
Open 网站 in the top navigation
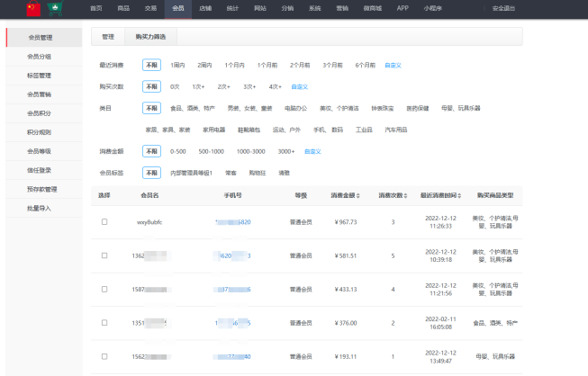coord(260,8)
